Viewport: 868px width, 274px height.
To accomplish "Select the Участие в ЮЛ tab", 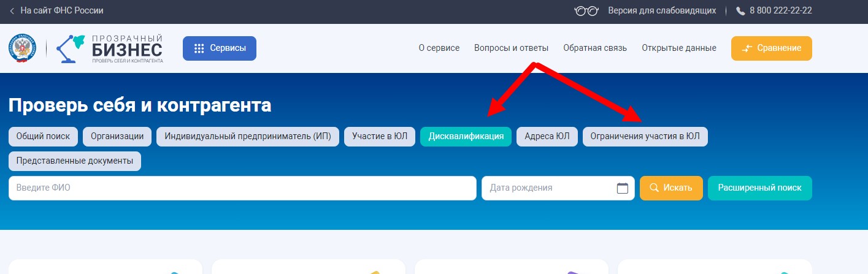I will [380, 137].
